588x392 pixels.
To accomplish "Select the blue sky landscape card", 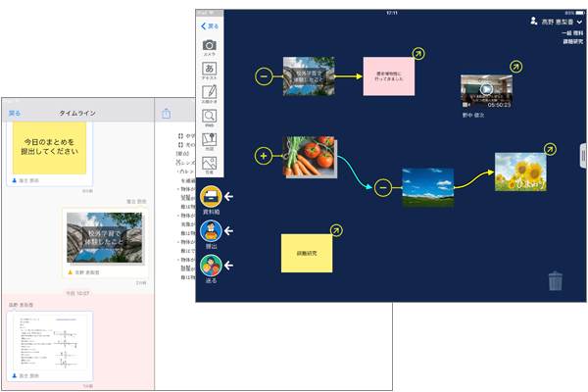I will pos(428,187).
